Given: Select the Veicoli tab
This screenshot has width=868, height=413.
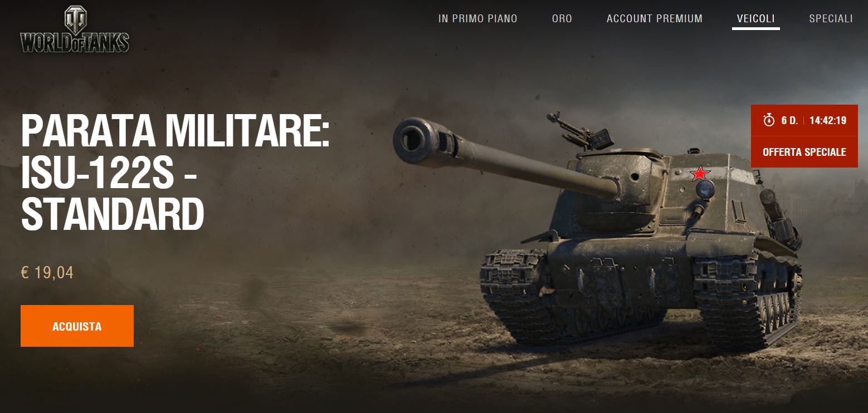Looking at the screenshot, I should click(756, 18).
